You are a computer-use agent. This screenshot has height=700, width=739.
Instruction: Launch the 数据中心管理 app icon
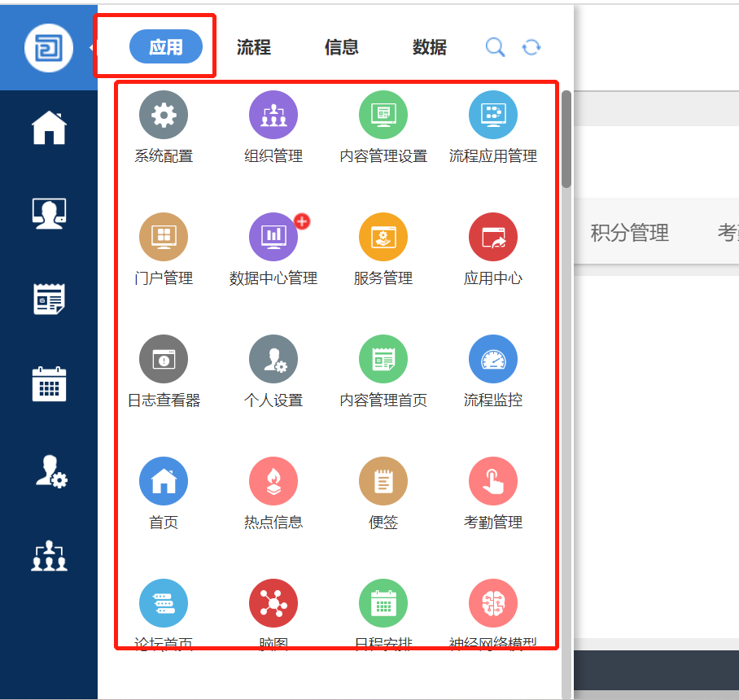coord(273,237)
